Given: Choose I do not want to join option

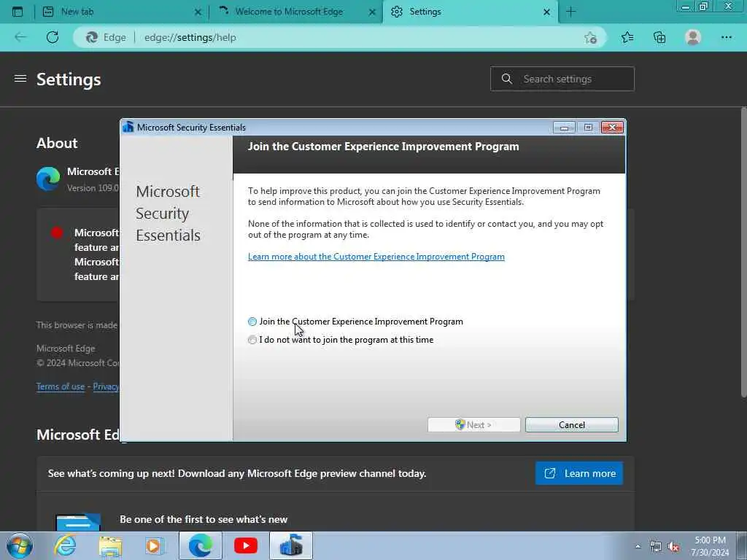Looking at the screenshot, I should pyautogui.click(x=252, y=340).
